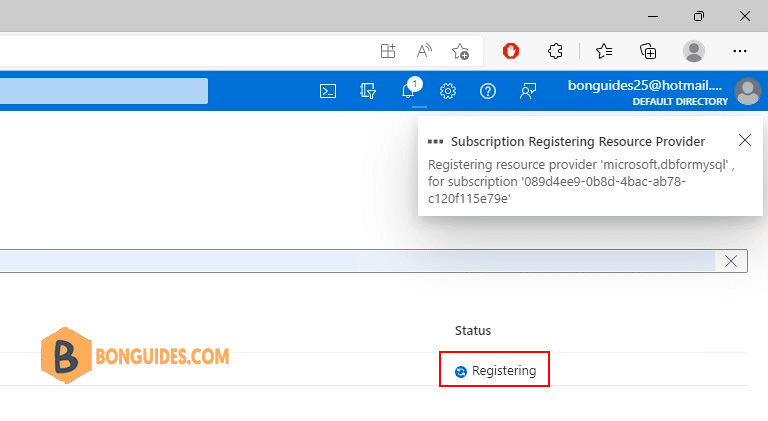
Task: Open browser Collections
Action: (648, 51)
